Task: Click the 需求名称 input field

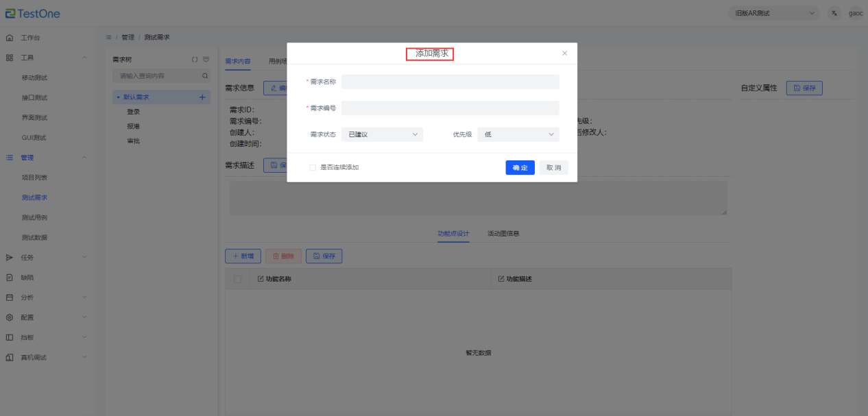Action: click(450, 82)
